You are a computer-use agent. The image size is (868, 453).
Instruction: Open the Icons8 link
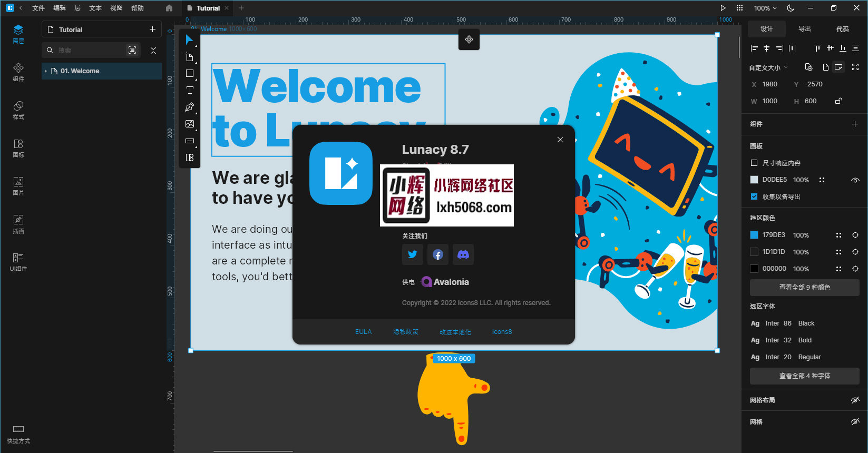point(502,332)
